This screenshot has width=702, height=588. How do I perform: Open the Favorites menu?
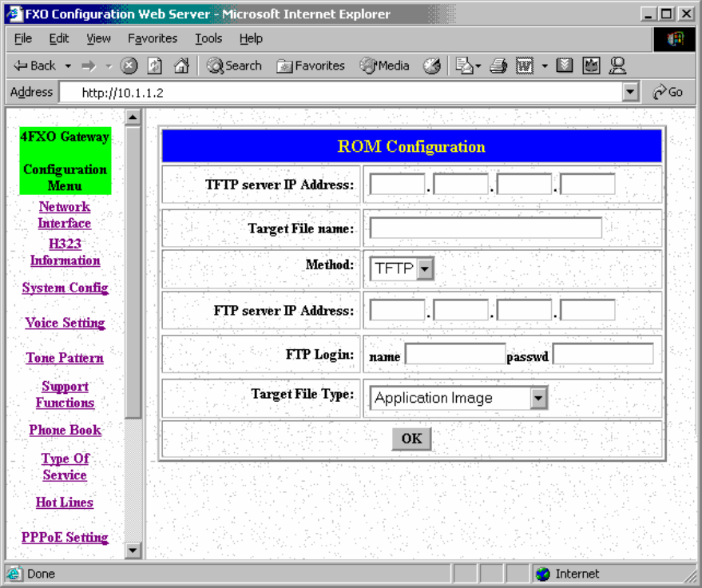[153, 38]
